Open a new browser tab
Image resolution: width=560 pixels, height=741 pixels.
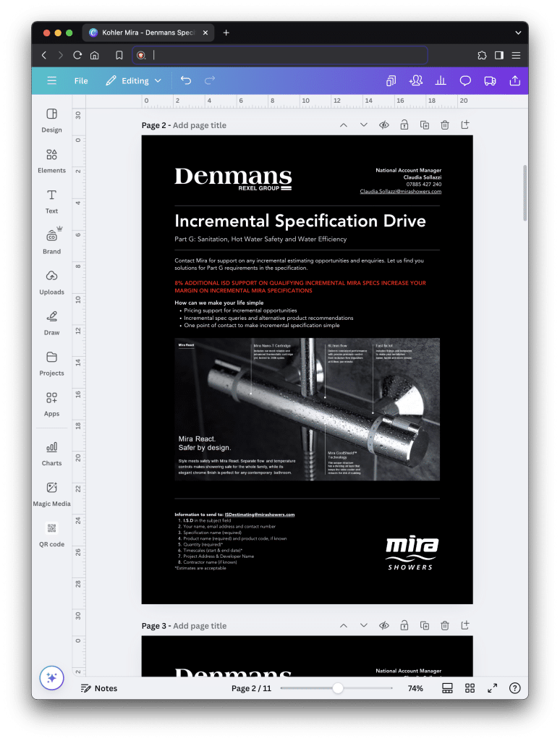pyautogui.click(x=226, y=33)
